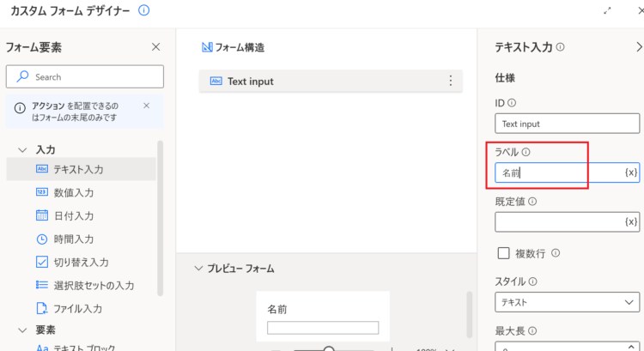This screenshot has height=351, width=644.
Task: Click the preview form scrollbar
Action: 469,314
